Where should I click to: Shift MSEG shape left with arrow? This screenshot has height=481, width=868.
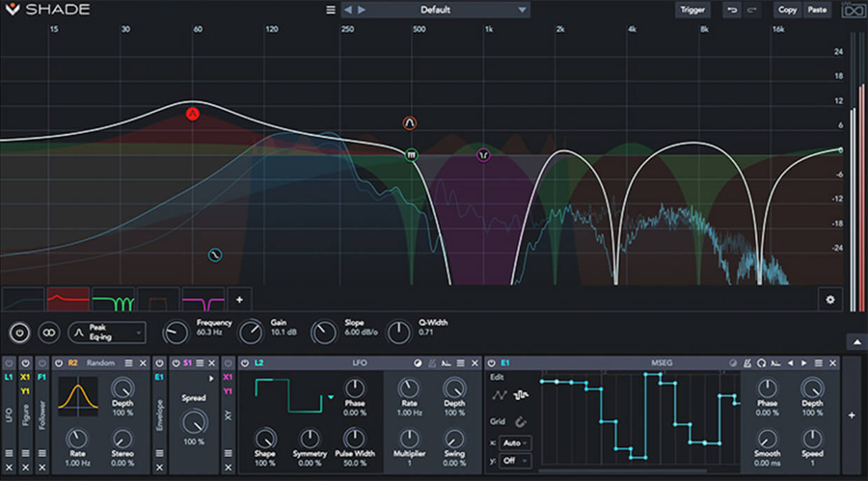790,363
